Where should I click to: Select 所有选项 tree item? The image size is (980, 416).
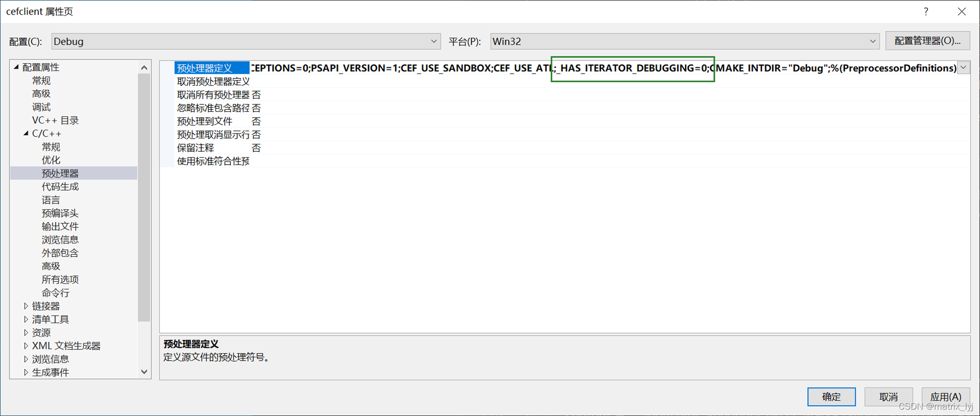click(60, 279)
